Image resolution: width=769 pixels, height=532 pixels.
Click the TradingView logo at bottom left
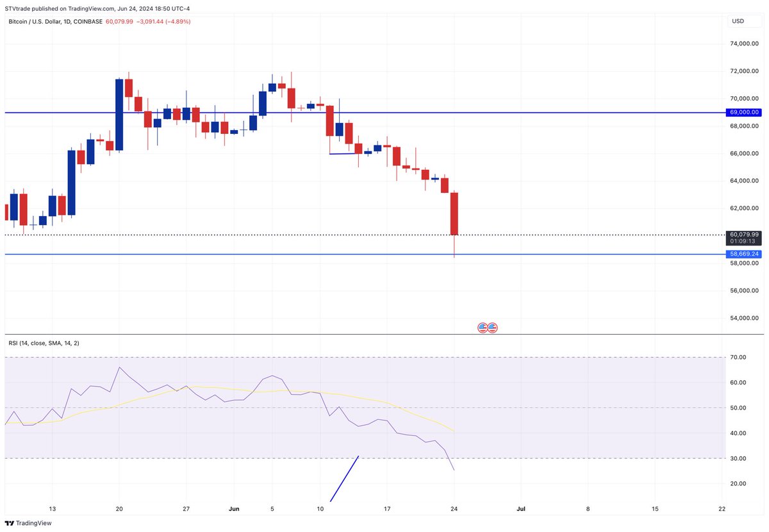(x=27, y=523)
